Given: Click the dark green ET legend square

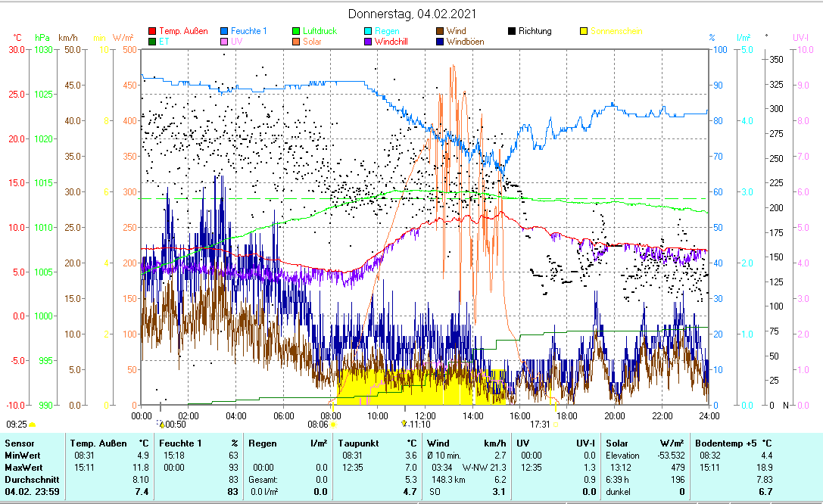Looking at the screenshot, I should click(152, 42).
